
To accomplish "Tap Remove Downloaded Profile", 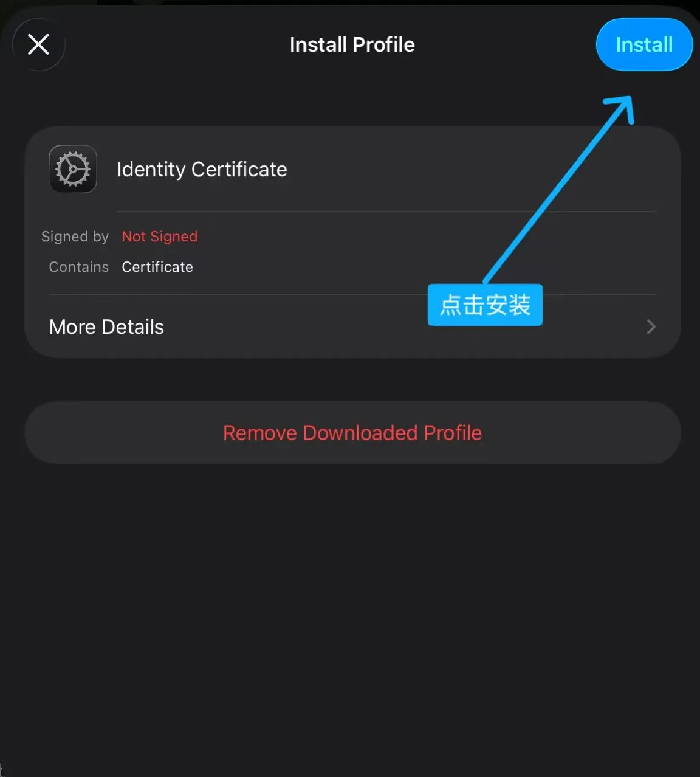I will tap(352, 433).
